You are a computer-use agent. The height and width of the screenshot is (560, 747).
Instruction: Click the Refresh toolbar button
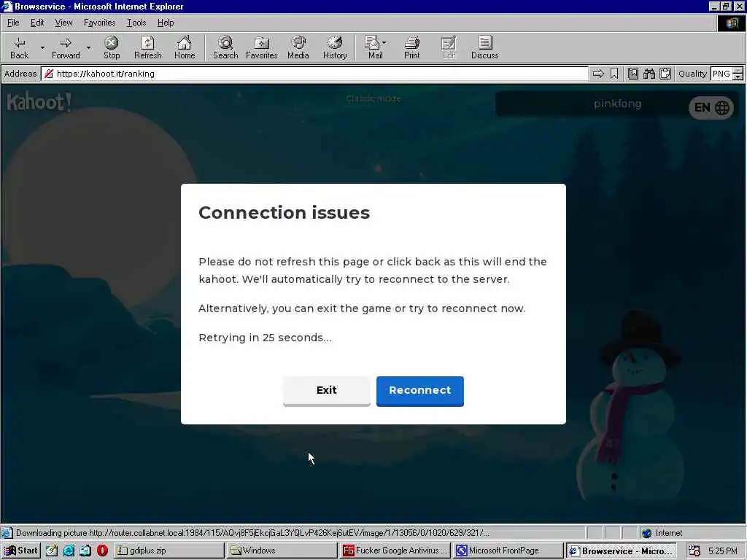147,48
